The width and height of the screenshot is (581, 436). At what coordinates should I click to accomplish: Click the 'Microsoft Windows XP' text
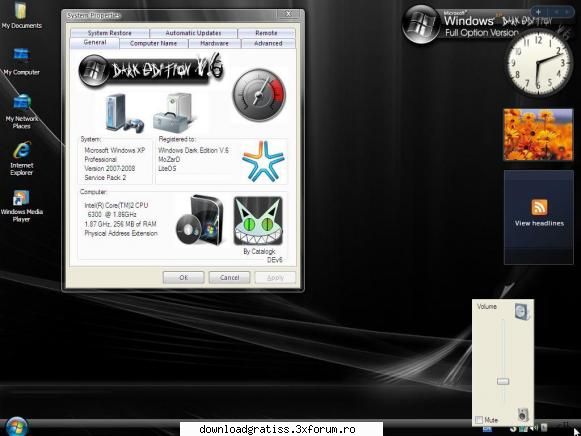(114, 150)
